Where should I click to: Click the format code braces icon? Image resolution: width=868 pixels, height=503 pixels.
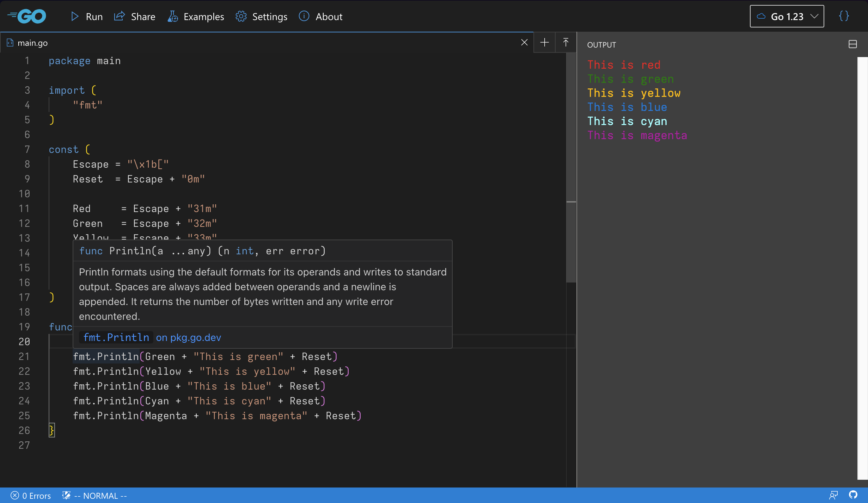pos(844,16)
